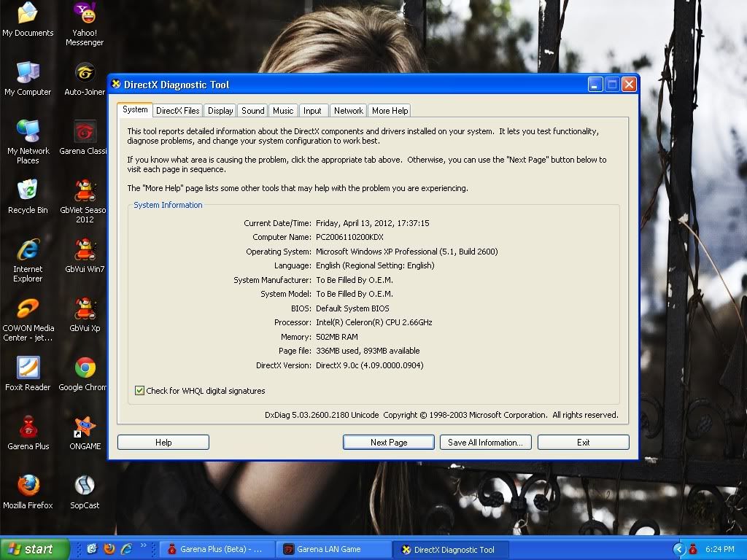Click the System Model 'To Be Filled By O.E.M.' value
This screenshot has width=747, height=560.
point(355,294)
